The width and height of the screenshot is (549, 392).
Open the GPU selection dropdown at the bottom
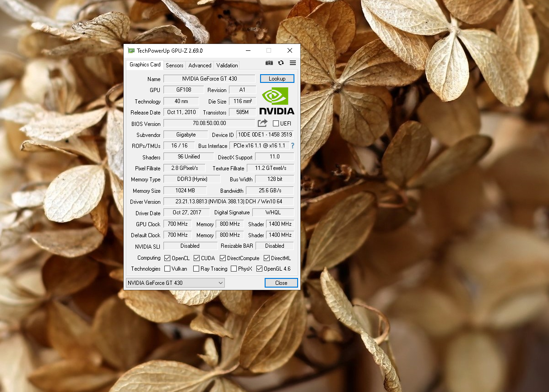pyautogui.click(x=220, y=283)
